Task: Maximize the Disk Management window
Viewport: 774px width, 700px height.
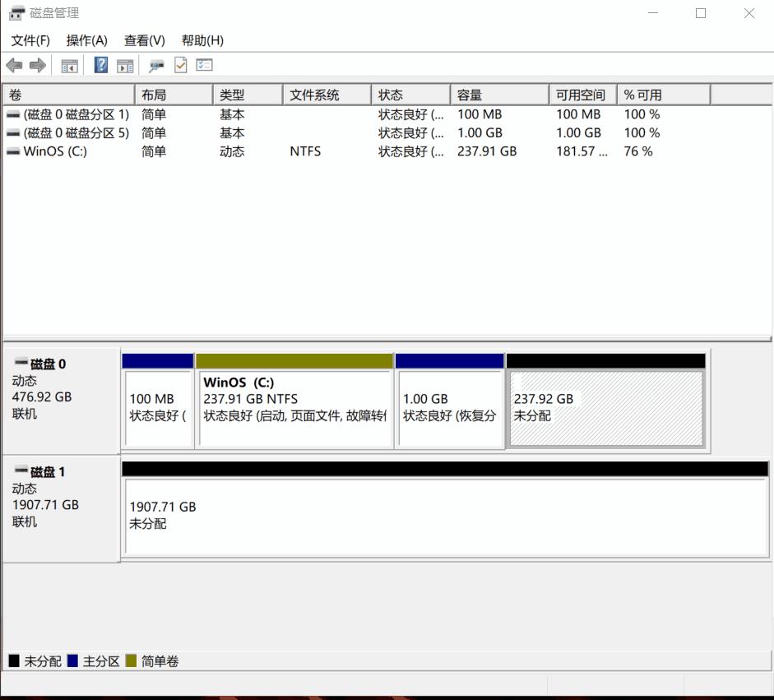Action: pos(701,13)
